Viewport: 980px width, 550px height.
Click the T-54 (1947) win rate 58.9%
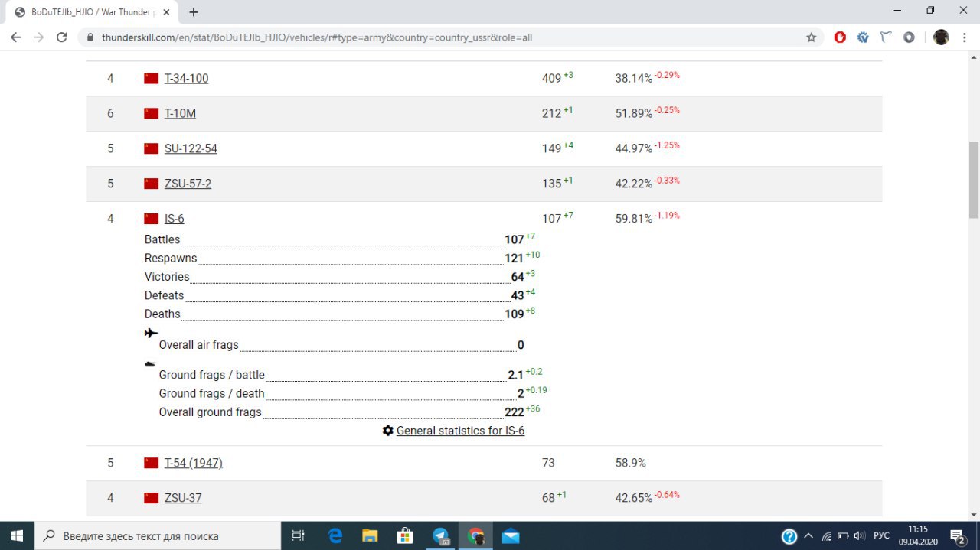click(x=631, y=463)
